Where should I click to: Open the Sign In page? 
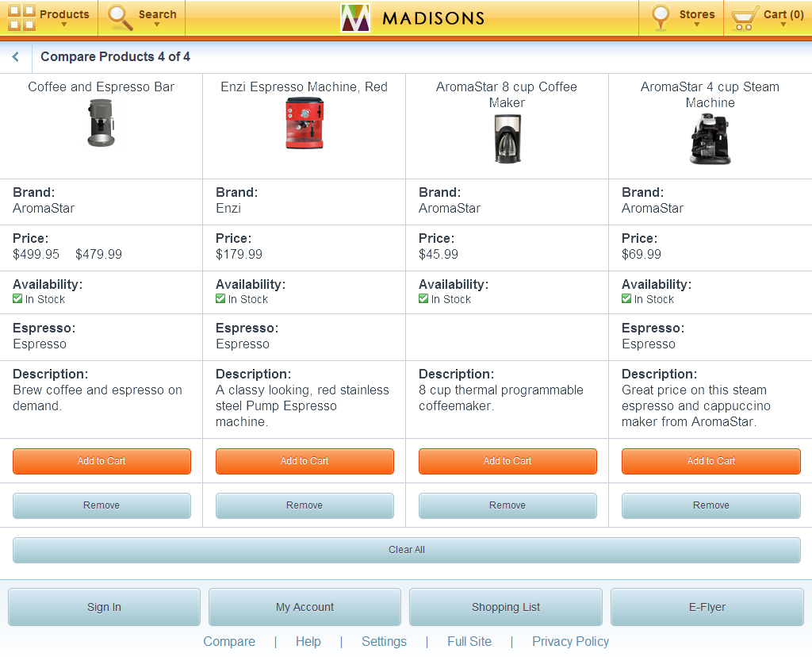pos(103,607)
